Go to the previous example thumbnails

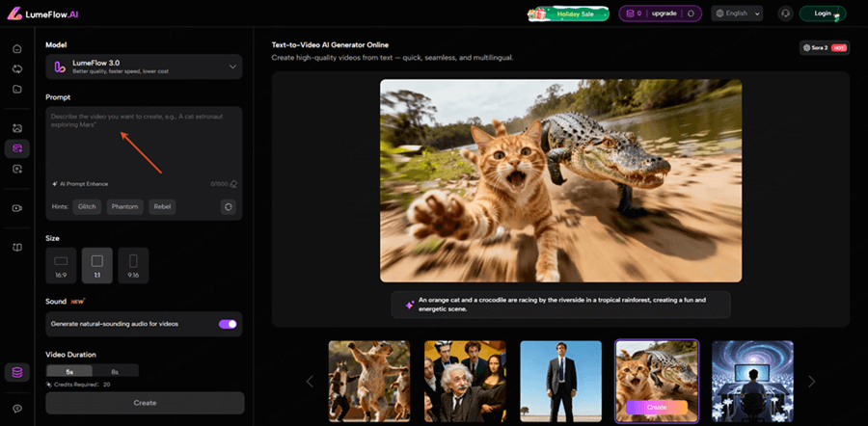pos(310,382)
